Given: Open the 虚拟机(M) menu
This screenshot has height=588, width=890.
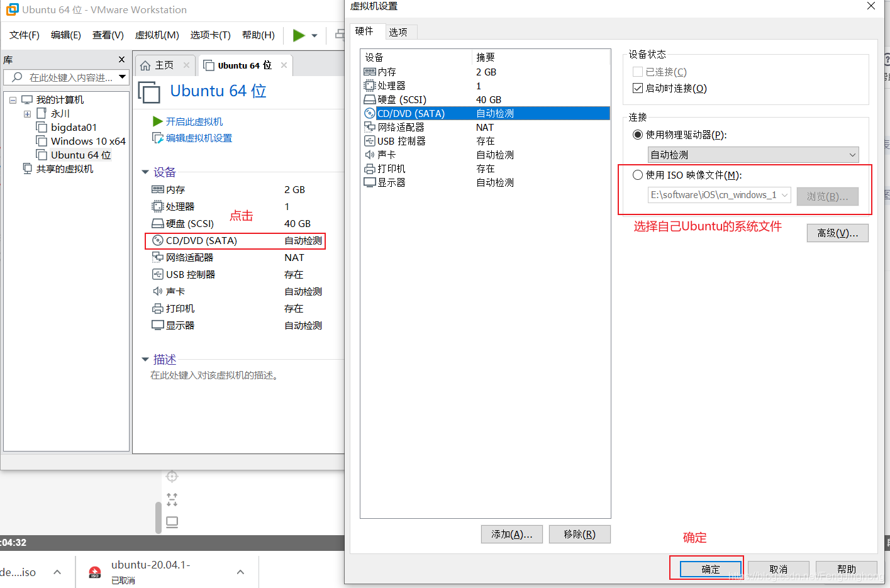Looking at the screenshot, I should click(157, 35).
